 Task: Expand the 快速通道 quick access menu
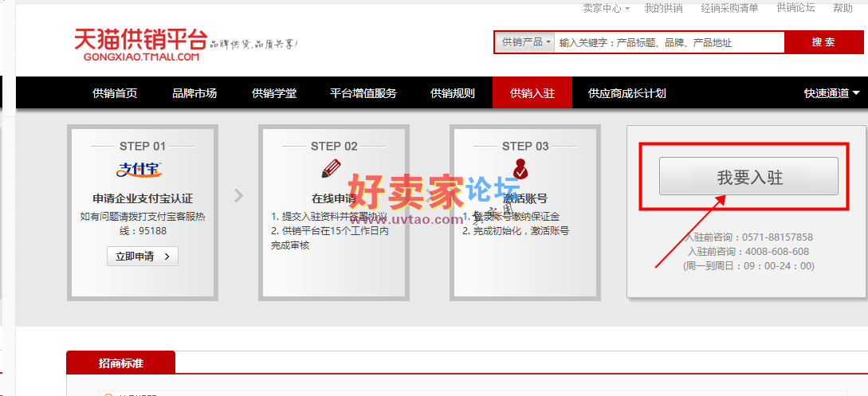point(831,93)
